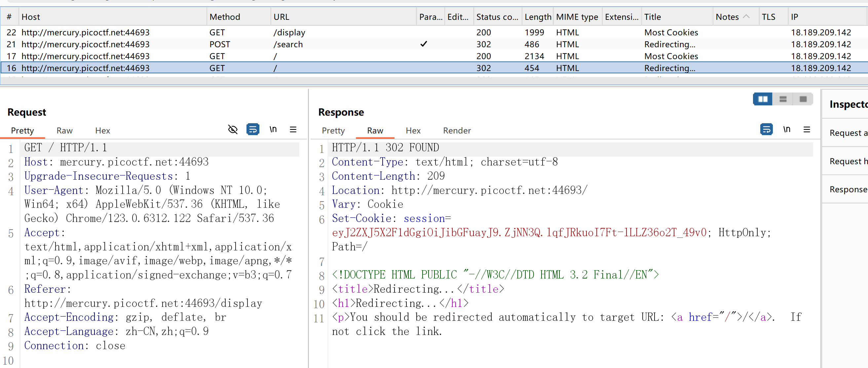Click length 2134 in row 17
This screenshot has height=368, width=868.
click(534, 56)
